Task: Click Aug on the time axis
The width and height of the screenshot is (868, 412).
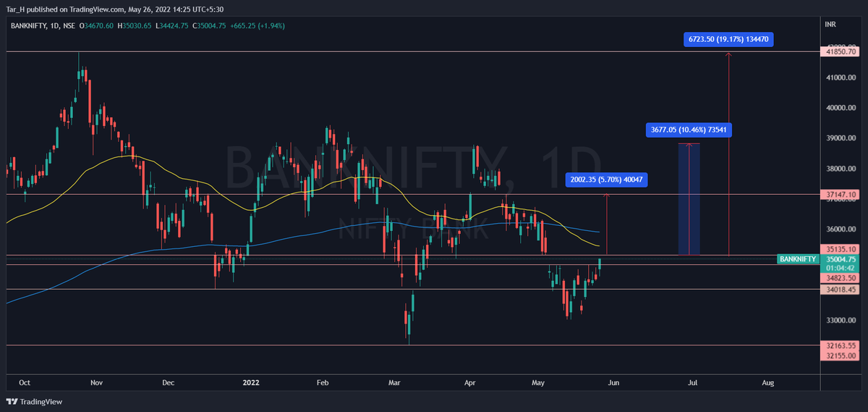Action: click(767, 382)
